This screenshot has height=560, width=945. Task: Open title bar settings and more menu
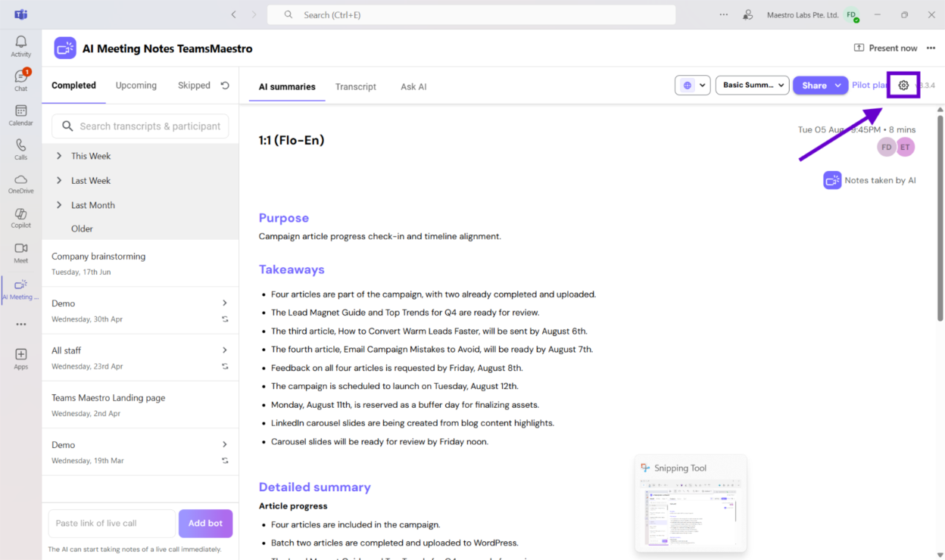click(x=724, y=14)
